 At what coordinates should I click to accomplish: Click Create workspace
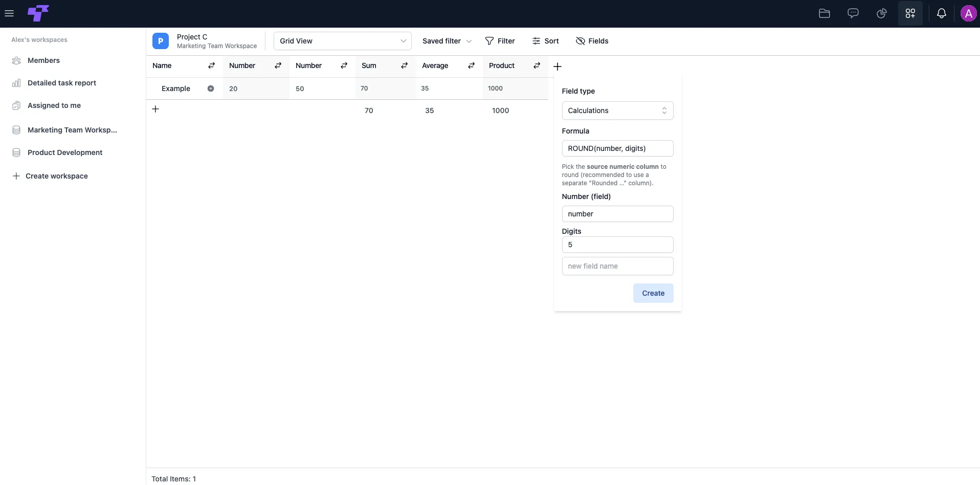click(50, 176)
